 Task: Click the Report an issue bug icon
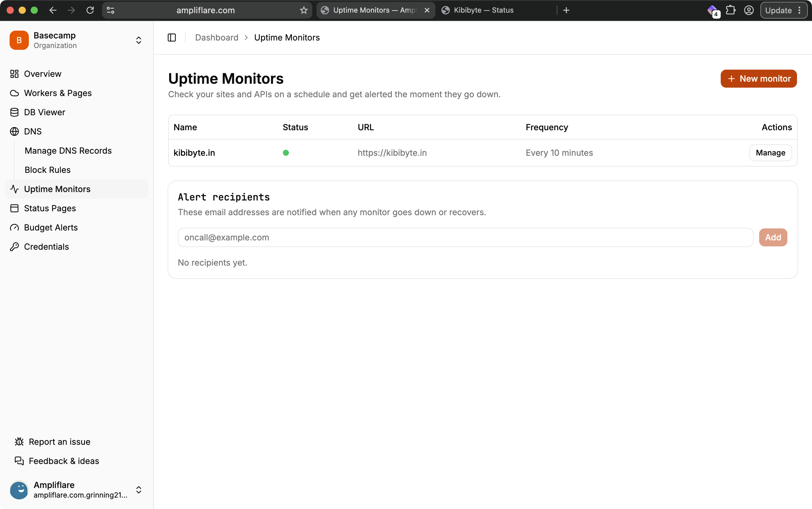click(19, 442)
